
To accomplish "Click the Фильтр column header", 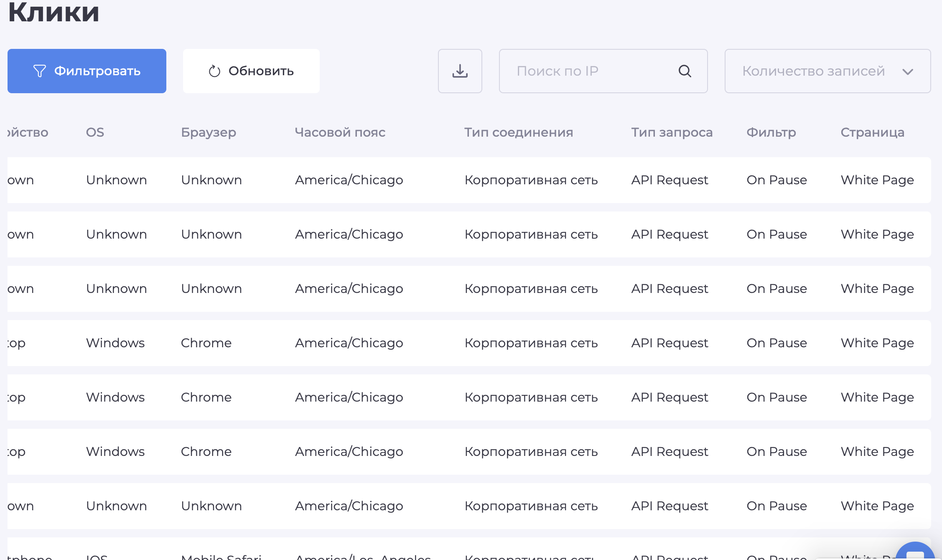I will (x=771, y=132).
